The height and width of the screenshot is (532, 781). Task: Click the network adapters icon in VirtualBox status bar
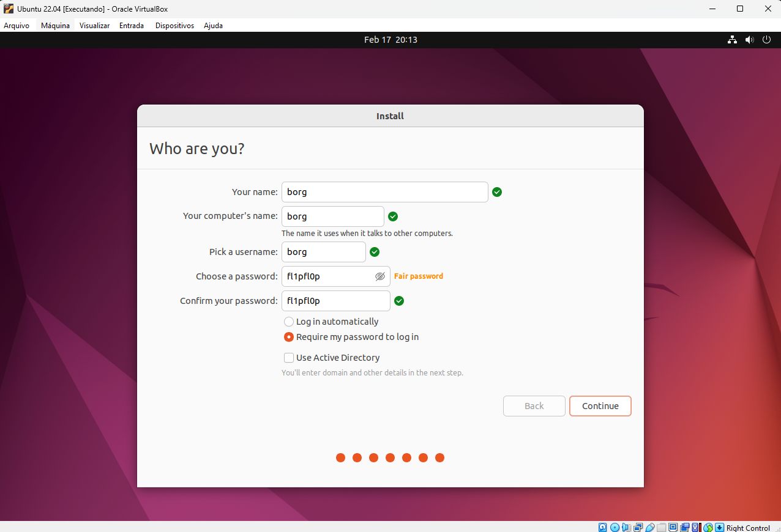(638, 527)
